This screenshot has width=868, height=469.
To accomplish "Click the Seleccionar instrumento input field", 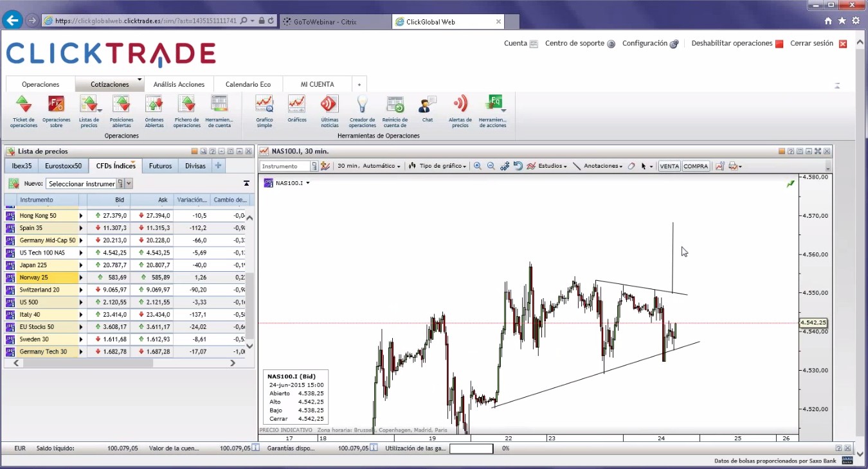I will point(81,184).
